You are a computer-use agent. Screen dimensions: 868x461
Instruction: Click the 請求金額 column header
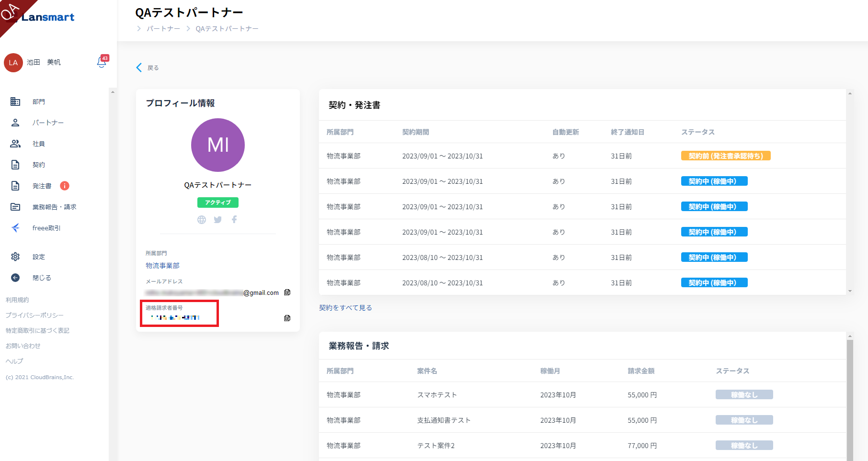pos(641,371)
